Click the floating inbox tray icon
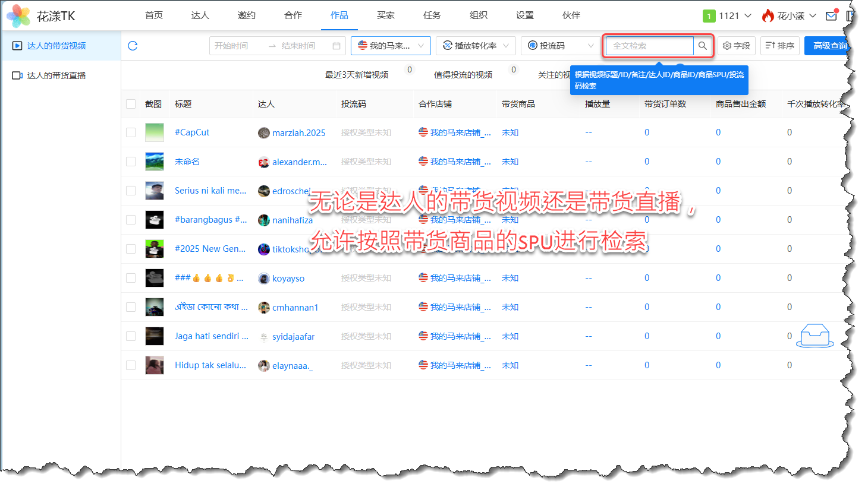The image size is (868, 490). 814,336
